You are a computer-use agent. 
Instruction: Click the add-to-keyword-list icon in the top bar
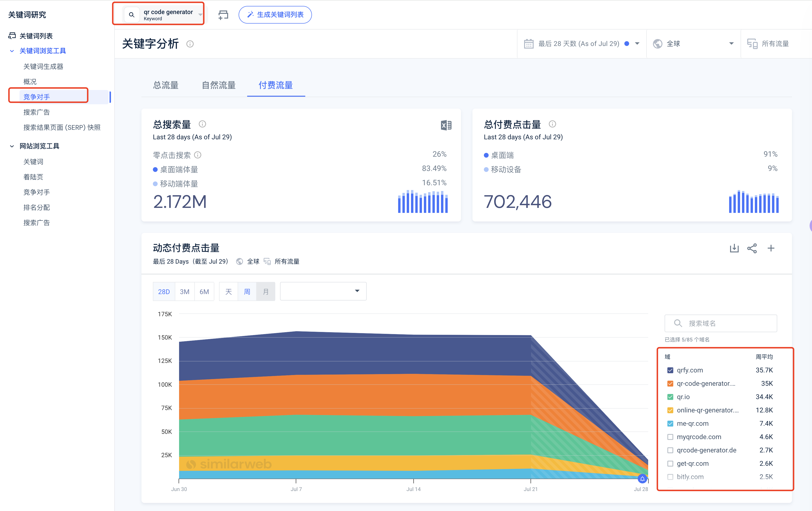click(223, 15)
